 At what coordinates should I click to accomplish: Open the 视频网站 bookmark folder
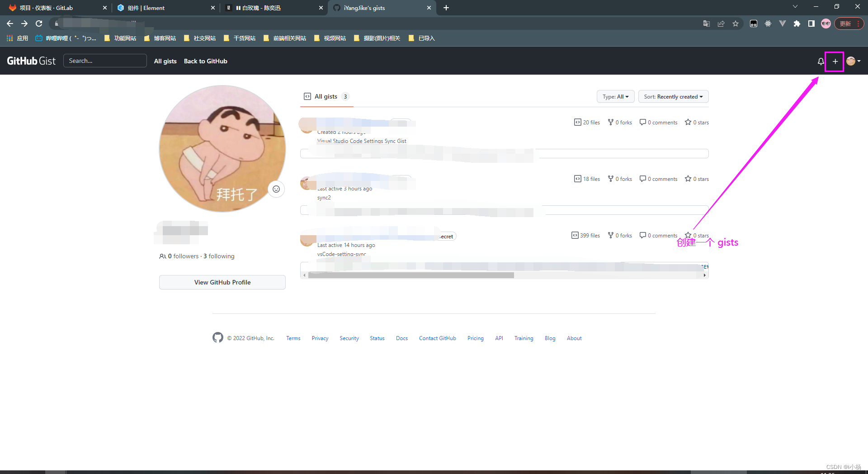330,38
